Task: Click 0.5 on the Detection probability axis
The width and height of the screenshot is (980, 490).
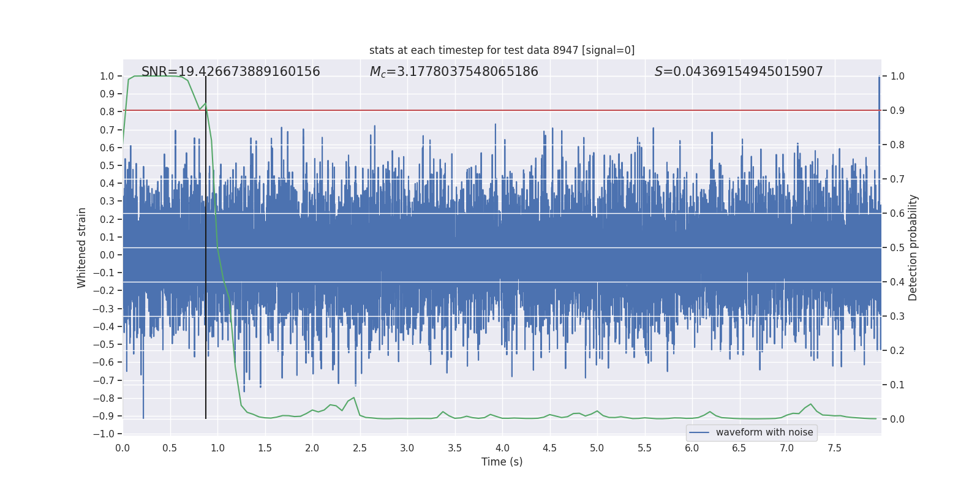Action: 897,247
